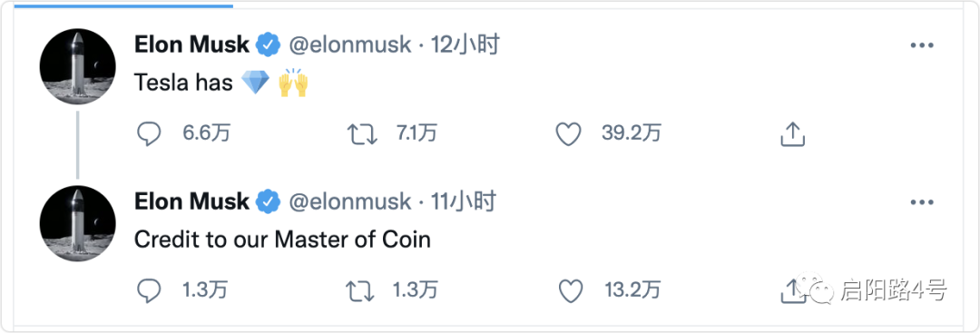980x333 pixels.
Task: Click the "Credit to our Master of Coin" text
Action: [282, 240]
